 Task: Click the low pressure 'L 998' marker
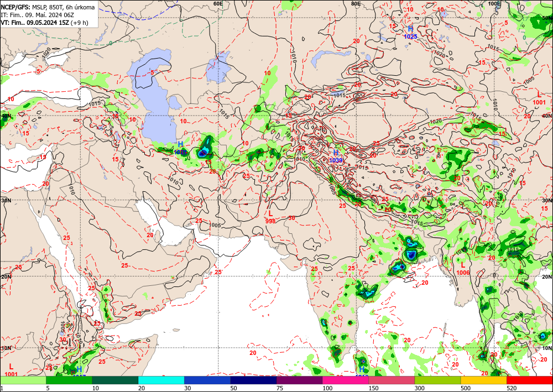[270, 217]
